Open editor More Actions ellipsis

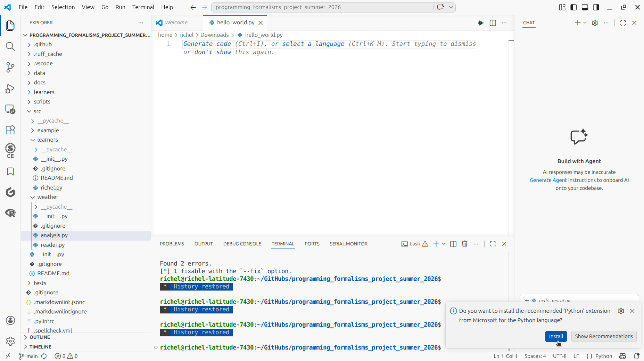(x=504, y=23)
